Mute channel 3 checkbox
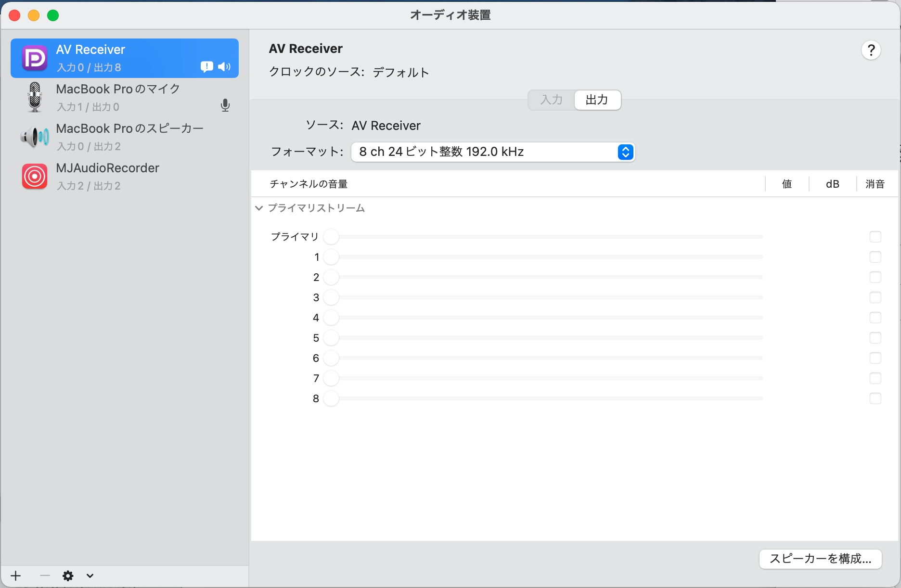This screenshot has width=901, height=588. click(x=875, y=297)
